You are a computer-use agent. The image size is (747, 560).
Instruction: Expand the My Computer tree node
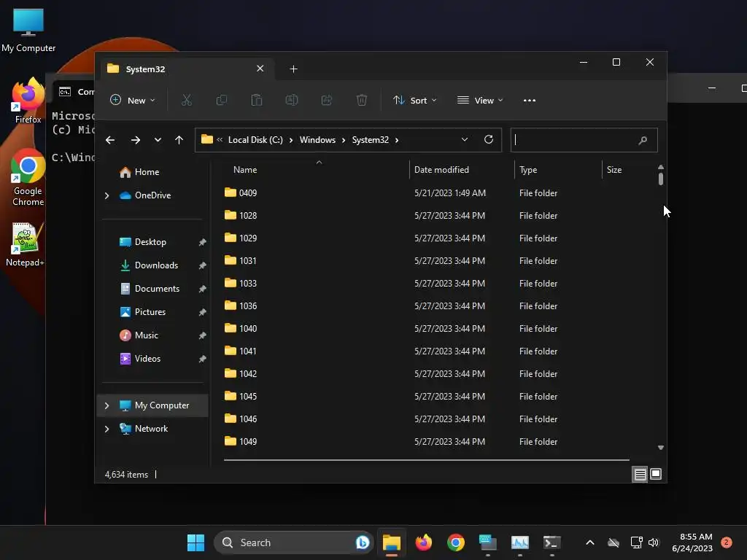[107, 405]
